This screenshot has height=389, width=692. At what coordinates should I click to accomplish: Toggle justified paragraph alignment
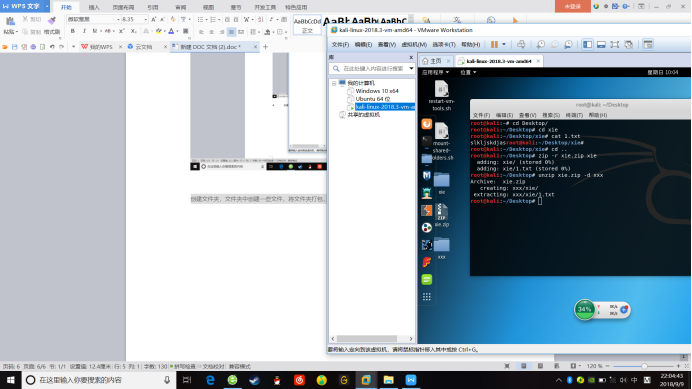231,32
